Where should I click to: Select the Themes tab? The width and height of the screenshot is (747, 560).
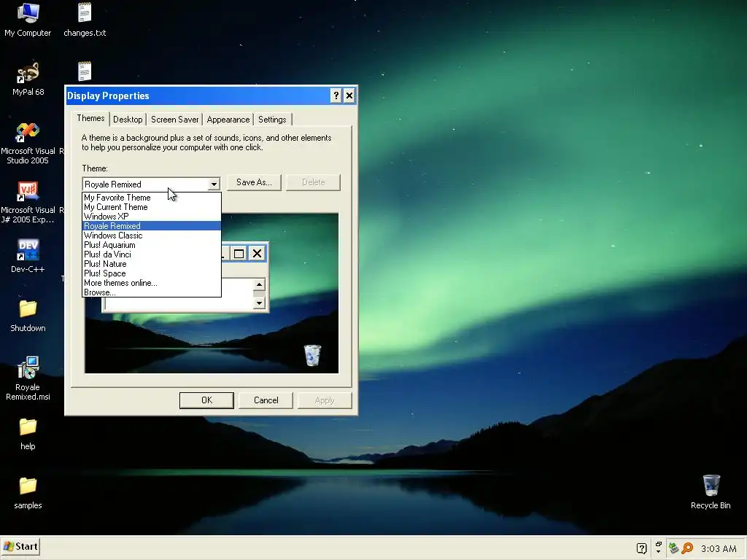[90, 118]
